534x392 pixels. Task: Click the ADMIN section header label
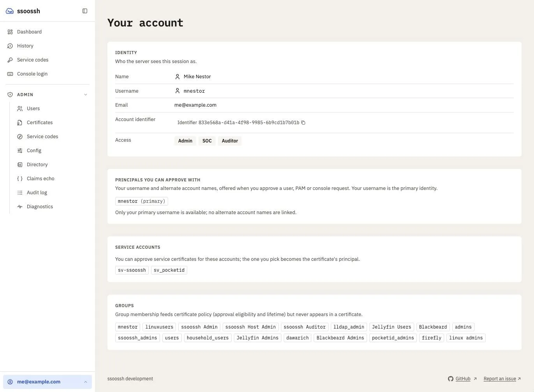point(25,95)
